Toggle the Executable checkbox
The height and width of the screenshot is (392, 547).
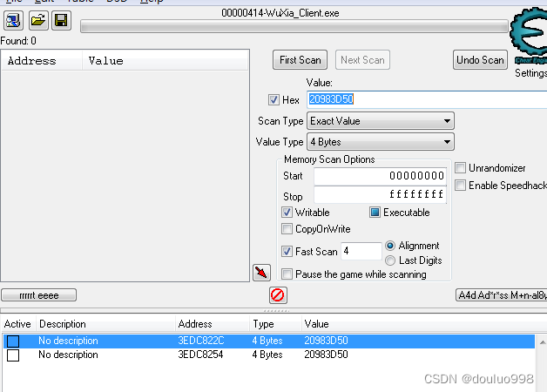(x=375, y=212)
